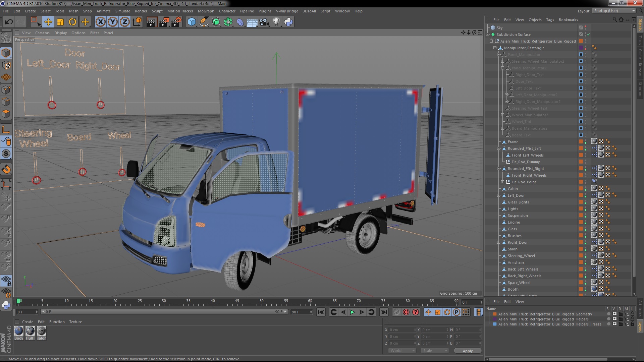Enable Model mode in left palette

point(6,53)
